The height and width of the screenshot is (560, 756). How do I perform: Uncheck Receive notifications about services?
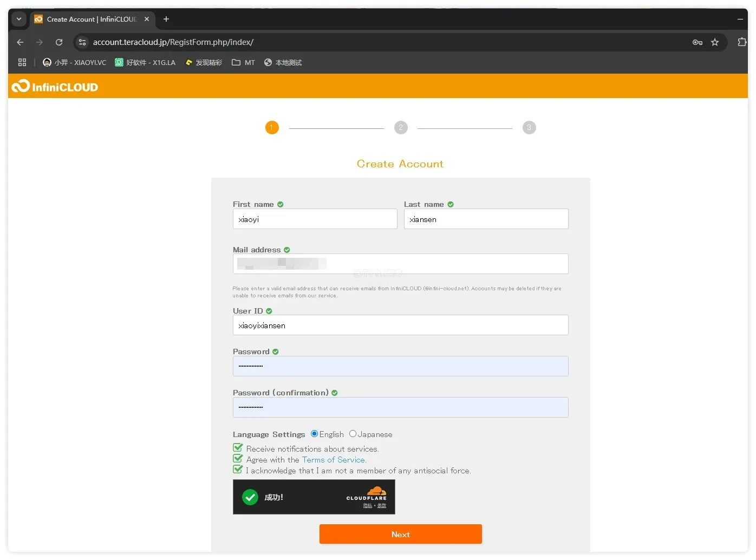point(238,448)
